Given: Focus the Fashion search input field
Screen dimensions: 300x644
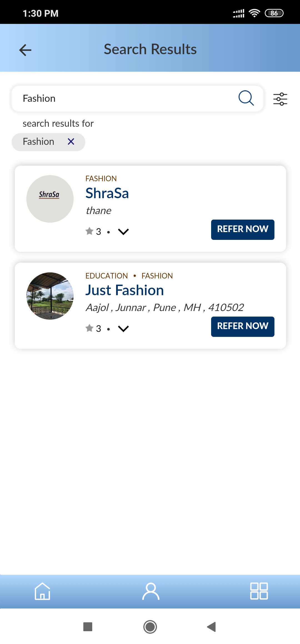Looking at the screenshot, I should coord(125,98).
